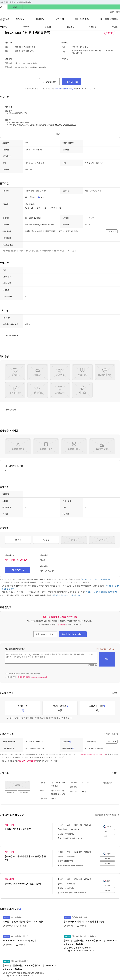The height and width of the screenshot is (980, 120).
Task: Click 새창보기 for 전산오퍼레이터 채용
Action: [107, 836]
